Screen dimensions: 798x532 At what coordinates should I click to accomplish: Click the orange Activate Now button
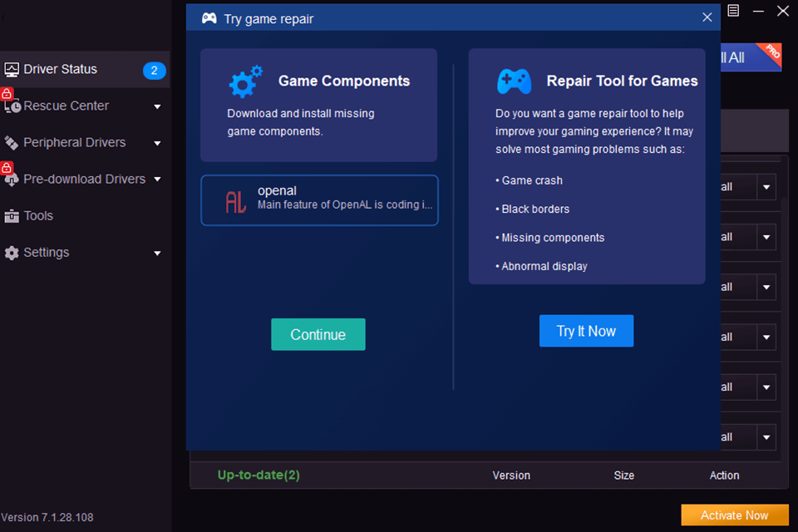[734, 515]
